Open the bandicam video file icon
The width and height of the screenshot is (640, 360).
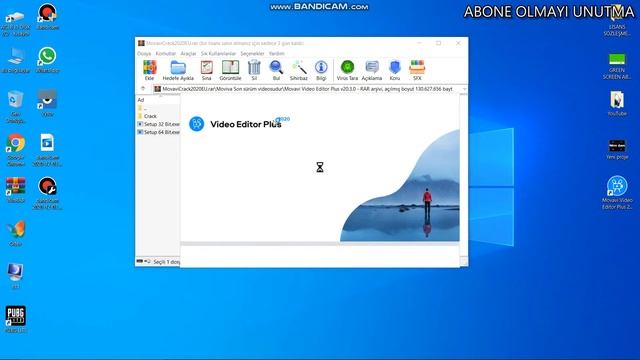tap(47, 150)
